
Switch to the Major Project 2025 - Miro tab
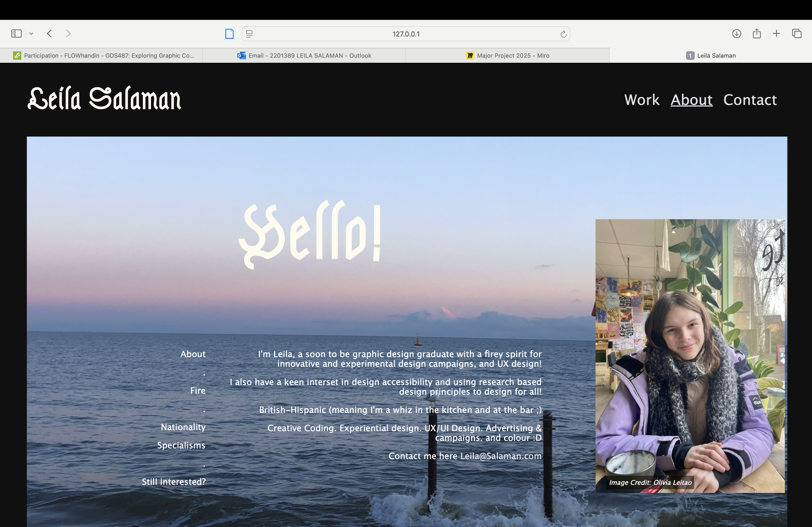[507, 55]
